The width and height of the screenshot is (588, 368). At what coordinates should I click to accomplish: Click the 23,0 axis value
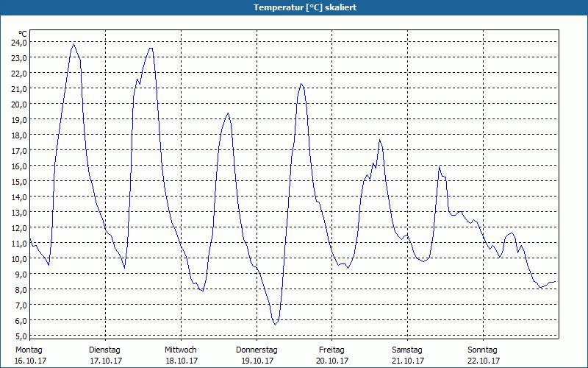click(19, 58)
